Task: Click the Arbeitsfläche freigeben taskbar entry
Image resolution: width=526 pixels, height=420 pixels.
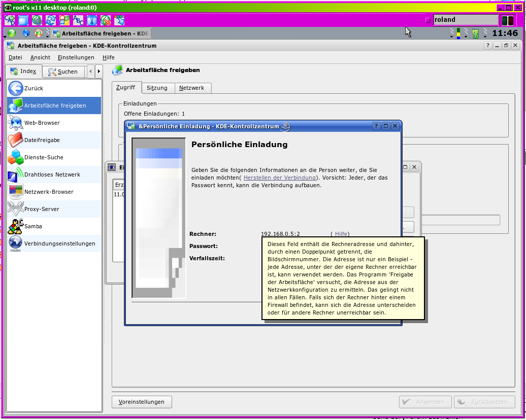Action: click(102, 33)
